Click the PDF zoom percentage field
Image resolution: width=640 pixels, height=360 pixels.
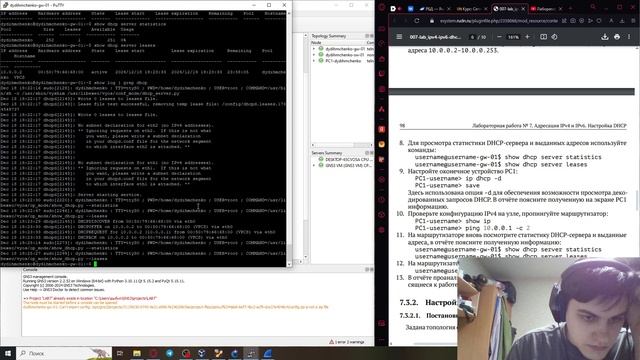(x=513, y=37)
